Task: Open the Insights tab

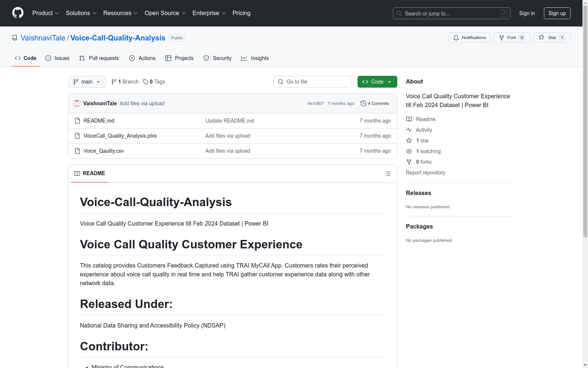Action: pos(255,58)
